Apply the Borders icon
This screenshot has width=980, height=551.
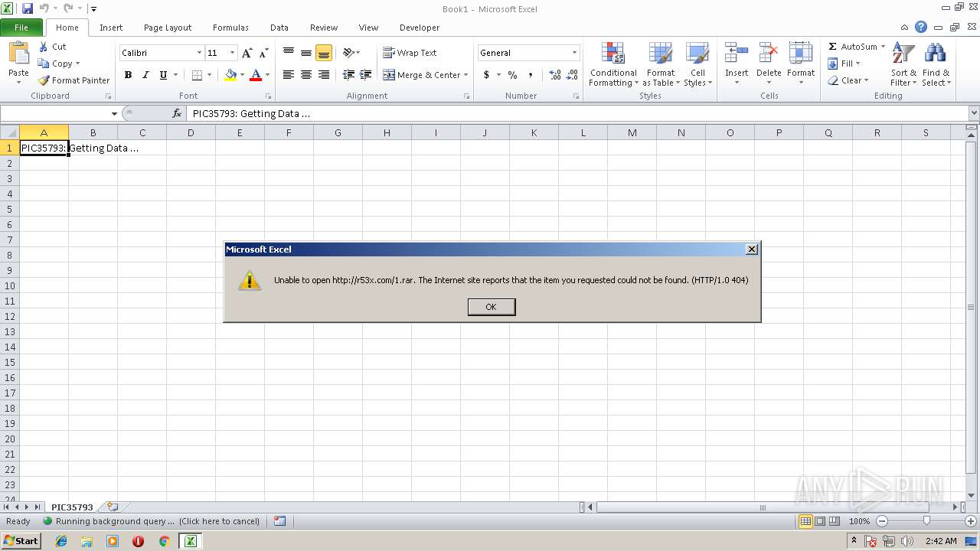[x=197, y=75]
